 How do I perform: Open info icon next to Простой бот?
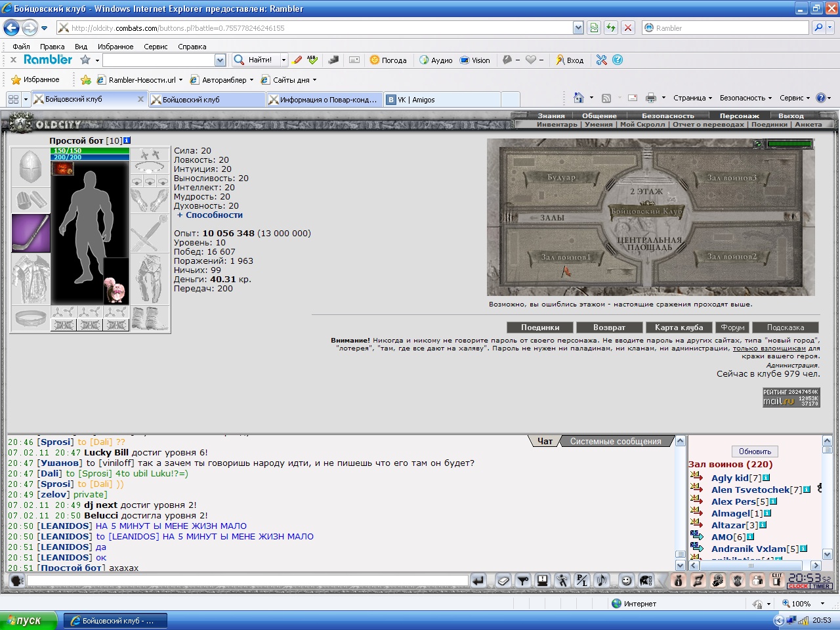pos(127,140)
